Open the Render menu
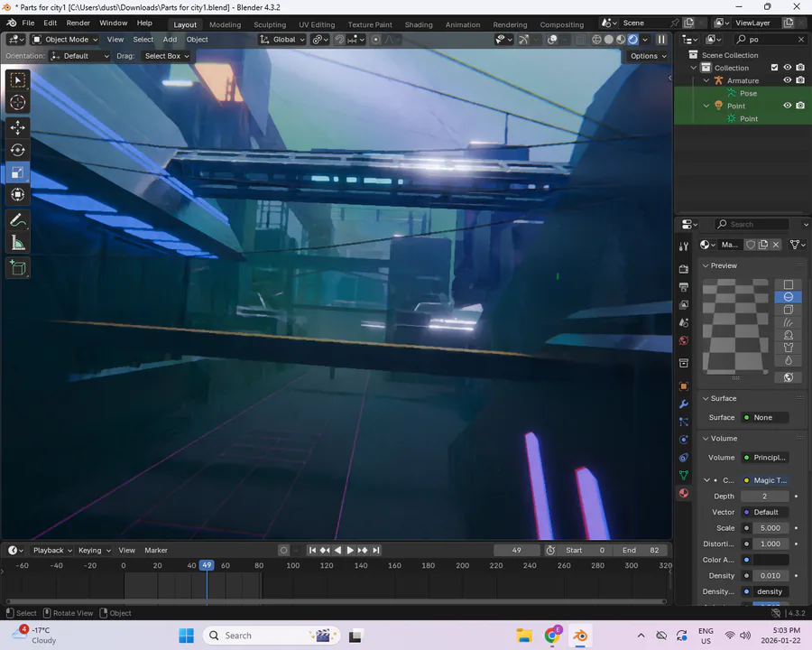This screenshot has width=812, height=650. click(78, 23)
